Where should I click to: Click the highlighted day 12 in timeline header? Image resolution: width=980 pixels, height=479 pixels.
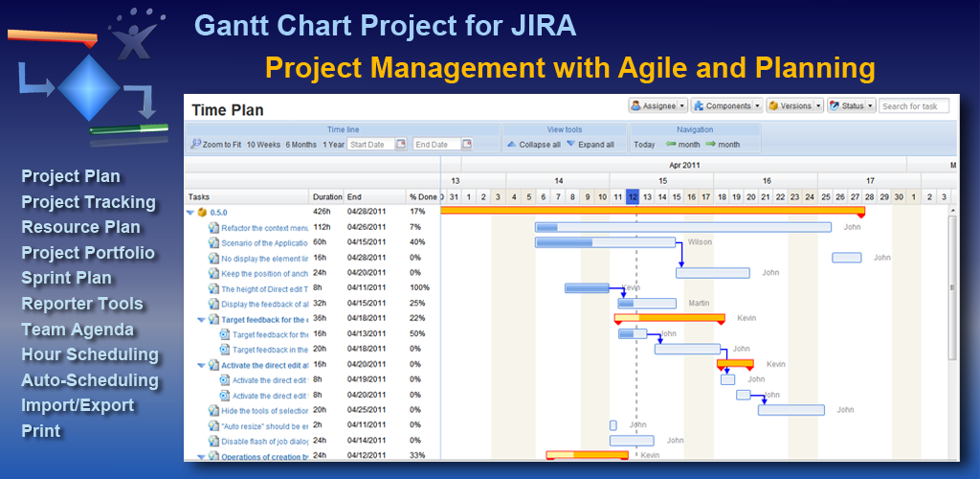coord(633,196)
